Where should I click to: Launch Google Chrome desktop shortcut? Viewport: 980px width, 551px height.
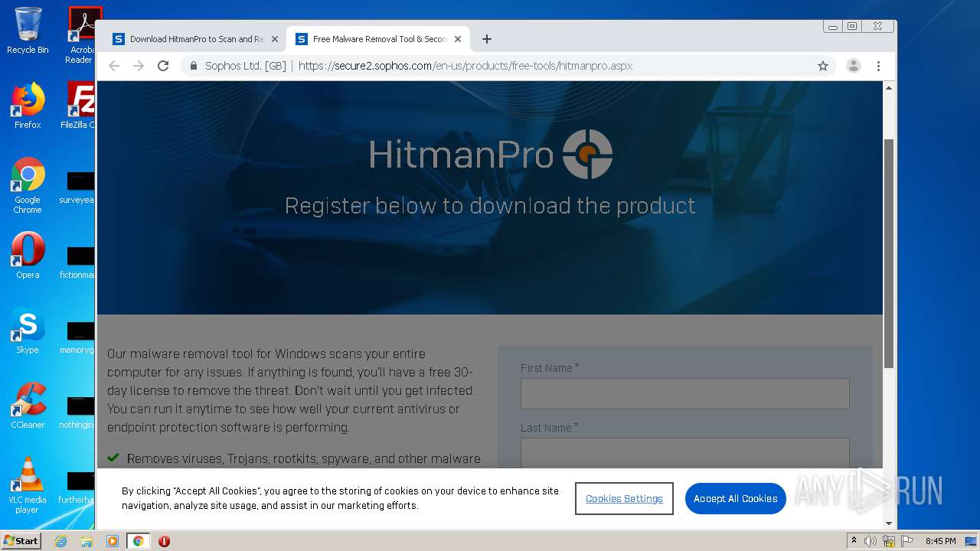pyautogui.click(x=28, y=185)
